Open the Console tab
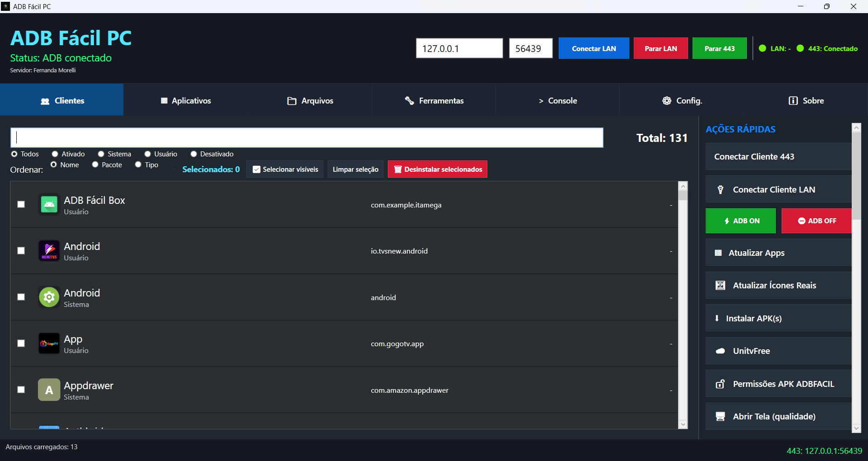 [x=558, y=99]
